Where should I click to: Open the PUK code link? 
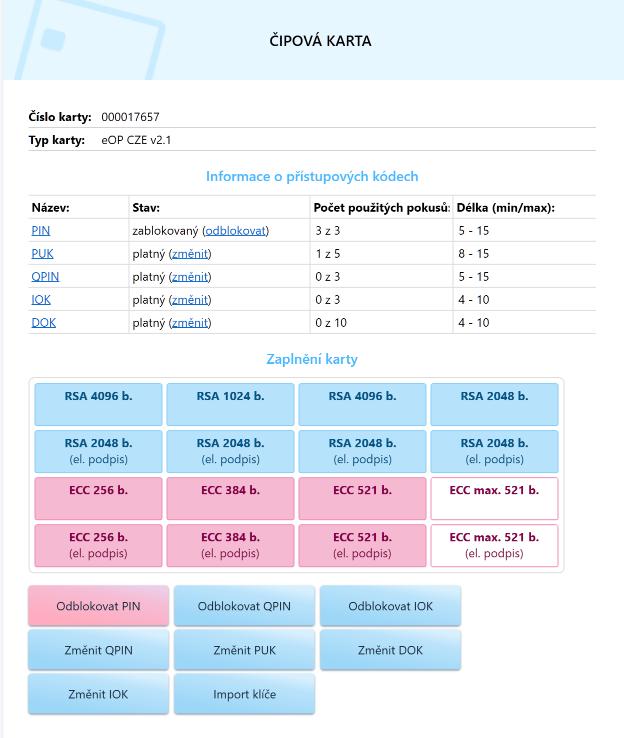42,254
